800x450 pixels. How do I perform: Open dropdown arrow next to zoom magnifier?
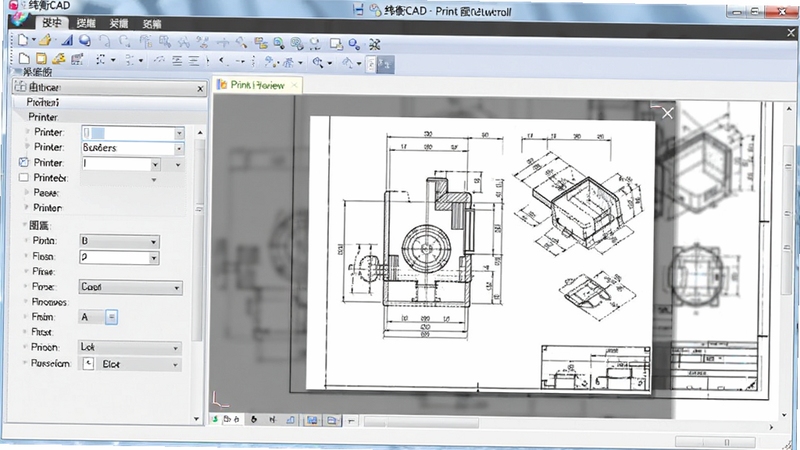click(330, 63)
